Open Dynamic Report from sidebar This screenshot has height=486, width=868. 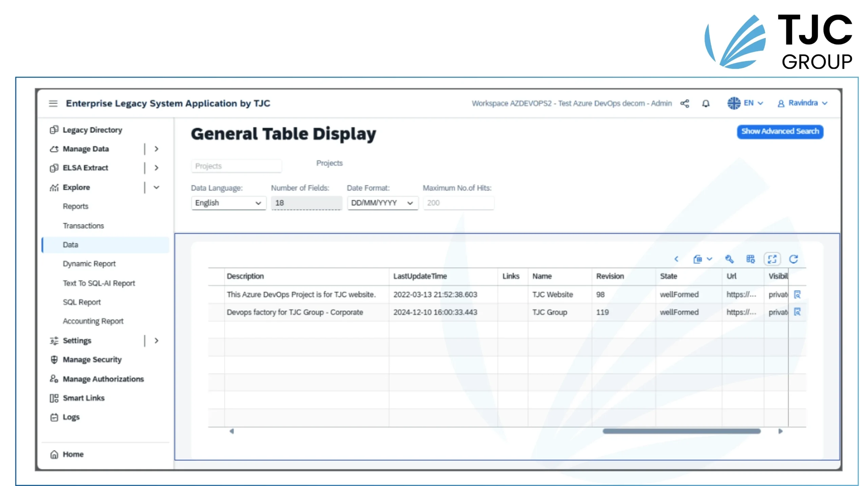click(x=89, y=264)
